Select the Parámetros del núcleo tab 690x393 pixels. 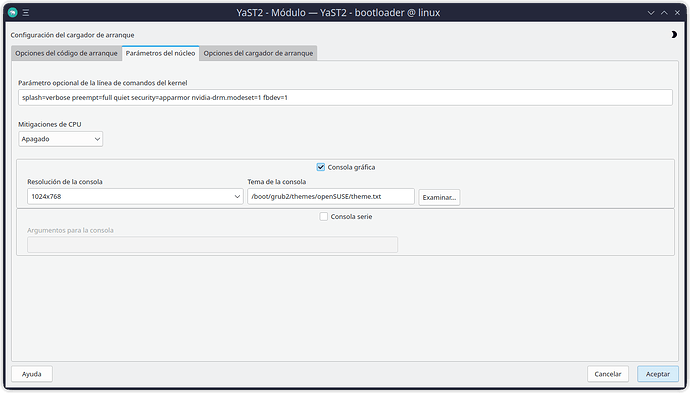point(161,53)
